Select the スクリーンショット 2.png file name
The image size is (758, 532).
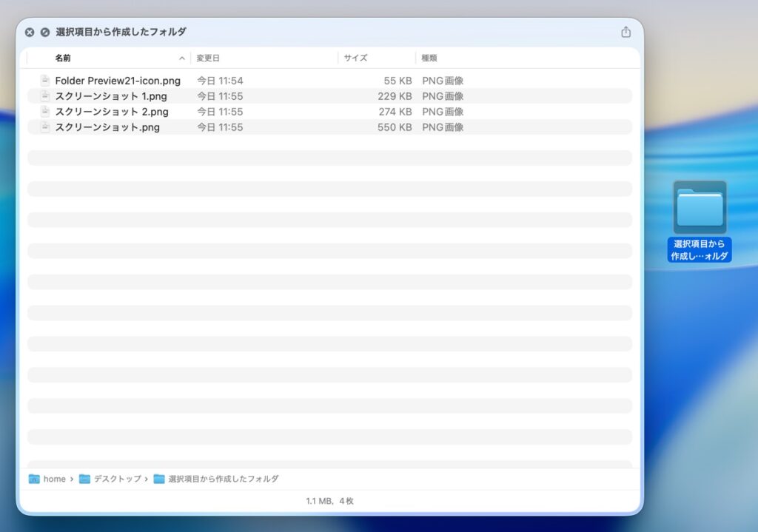click(112, 112)
